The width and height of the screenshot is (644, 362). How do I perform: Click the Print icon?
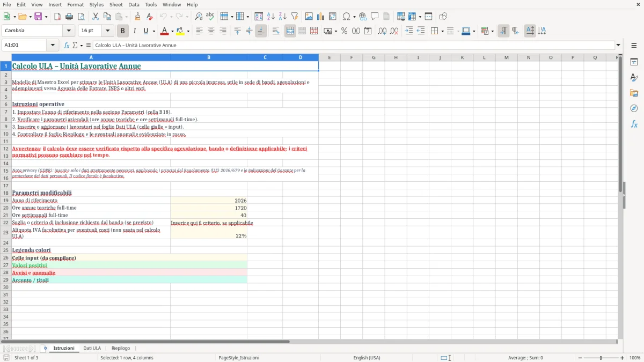tap(69, 17)
